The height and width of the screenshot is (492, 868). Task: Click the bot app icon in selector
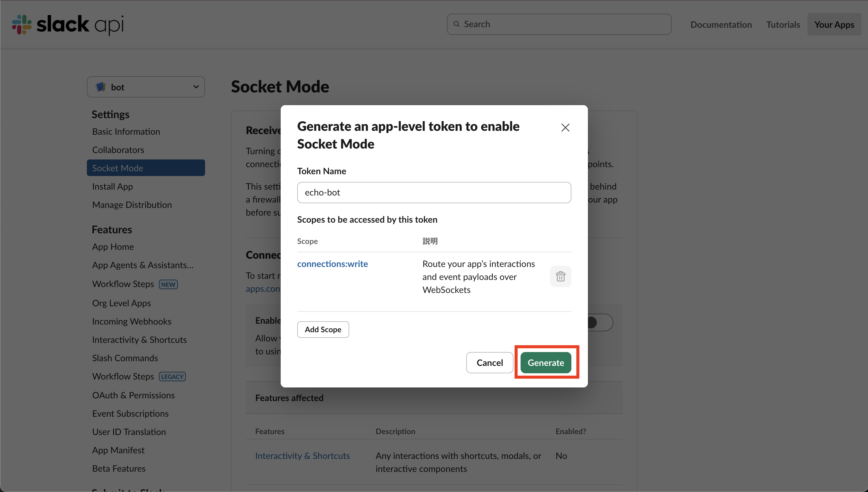[101, 87]
